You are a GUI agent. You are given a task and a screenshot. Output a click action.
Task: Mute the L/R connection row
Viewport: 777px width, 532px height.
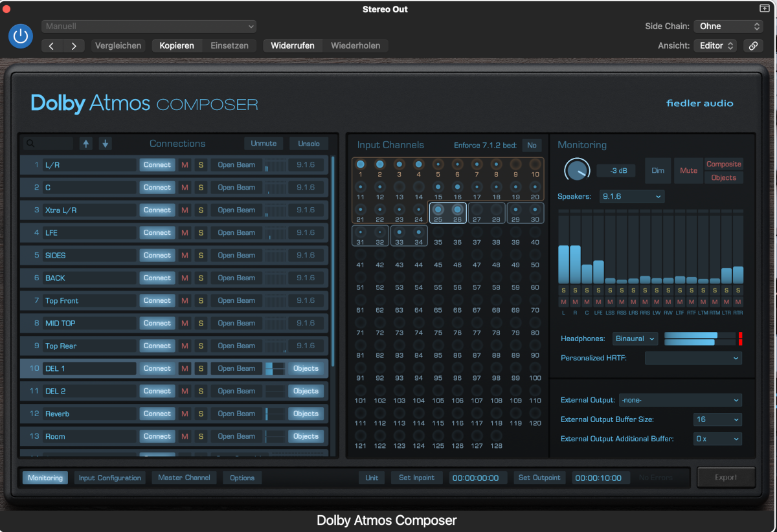pos(185,165)
